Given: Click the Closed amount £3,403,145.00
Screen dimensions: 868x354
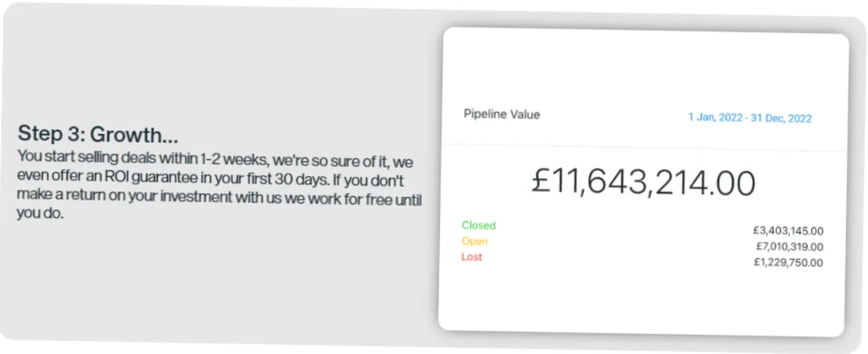Looking at the screenshot, I should click(788, 231).
